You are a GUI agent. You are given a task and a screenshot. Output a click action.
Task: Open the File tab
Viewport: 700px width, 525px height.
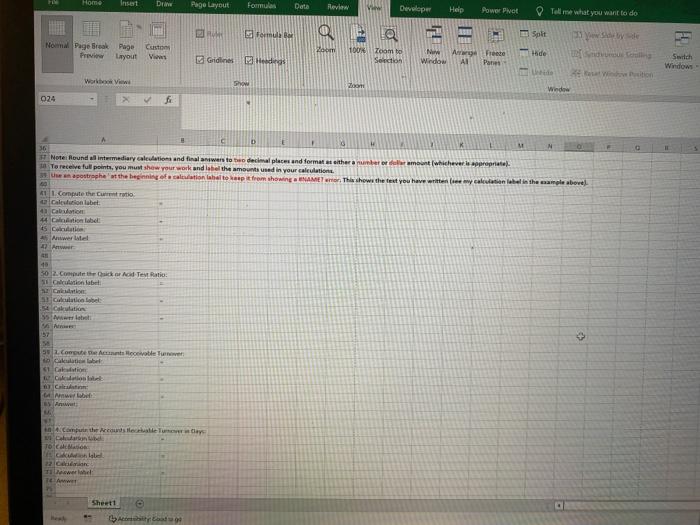[x=53, y=3]
